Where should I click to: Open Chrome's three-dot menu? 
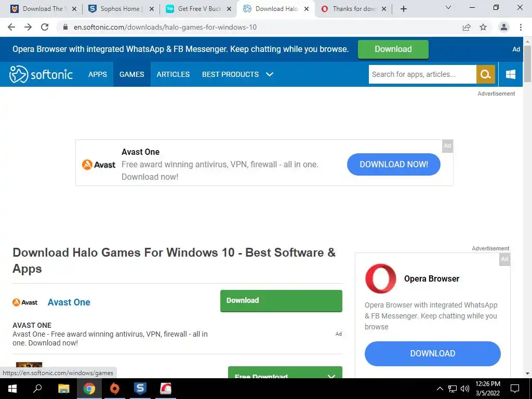tap(521, 27)
